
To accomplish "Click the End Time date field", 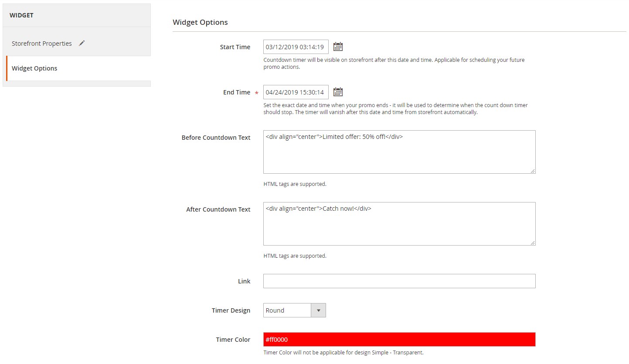I will 296,92.
